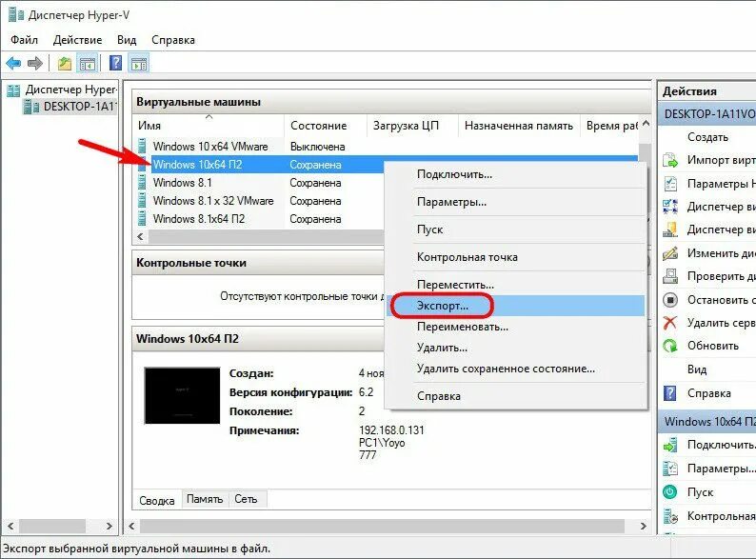756x559 pixels.
Task: Collapse the DESKTOP-1A11VO actions section header
Action: (x=706, y=114)
